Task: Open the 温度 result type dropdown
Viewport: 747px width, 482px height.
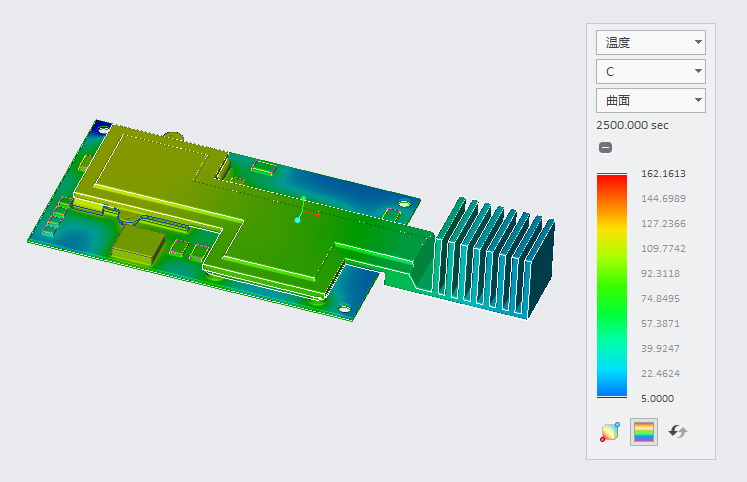Action: pyautogui.click(x=650, y=42)
